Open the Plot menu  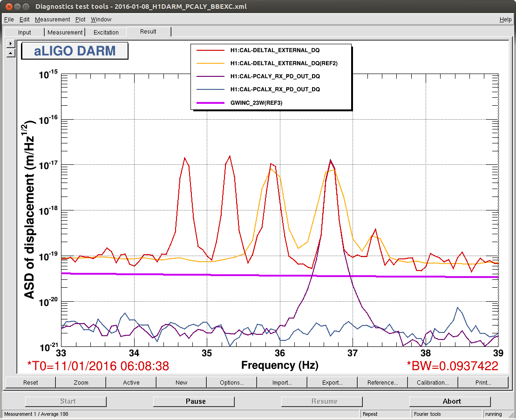coord(80,20)
